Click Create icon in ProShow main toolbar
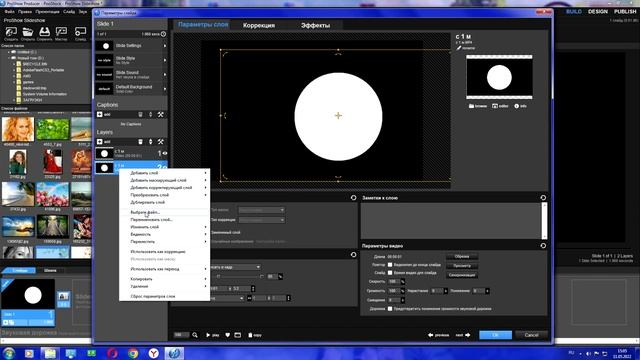 click(11, 33)
